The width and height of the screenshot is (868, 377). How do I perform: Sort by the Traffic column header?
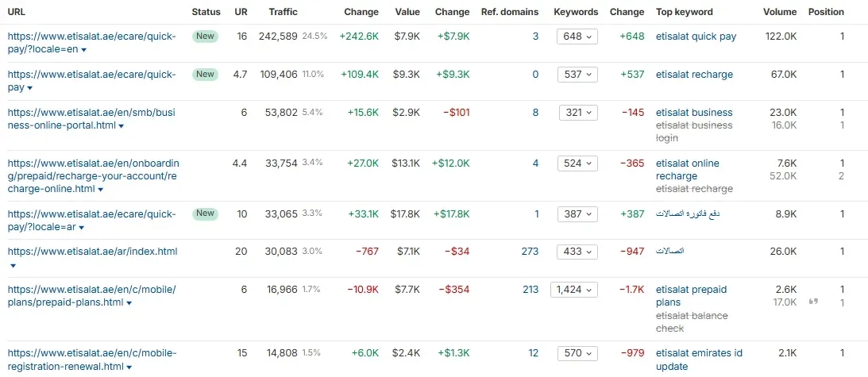coord(283,12)
